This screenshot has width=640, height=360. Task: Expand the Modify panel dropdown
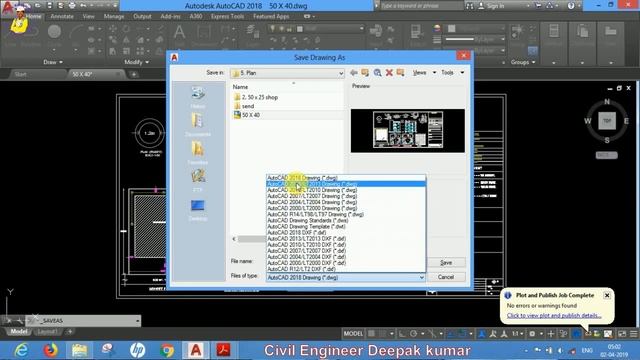coord(137,62)
